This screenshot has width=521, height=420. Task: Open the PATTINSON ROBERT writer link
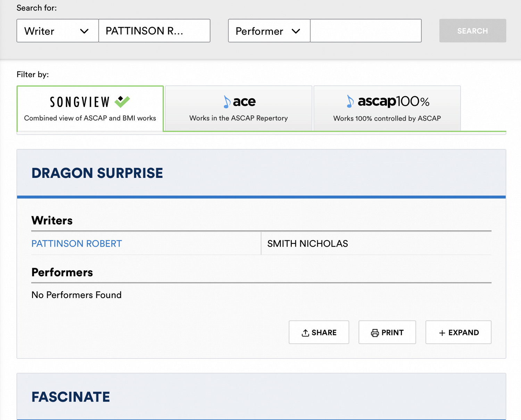77,244
